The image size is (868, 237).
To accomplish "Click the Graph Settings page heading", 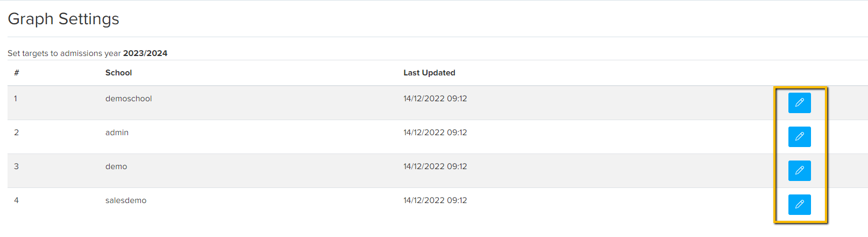I will (x=63, y=19).
